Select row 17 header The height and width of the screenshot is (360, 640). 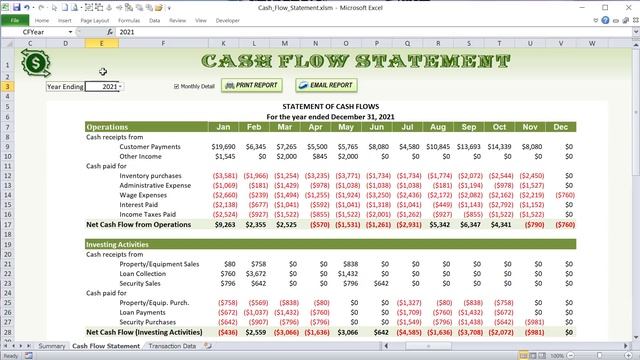pyautogui.click(x=7, y=224)
